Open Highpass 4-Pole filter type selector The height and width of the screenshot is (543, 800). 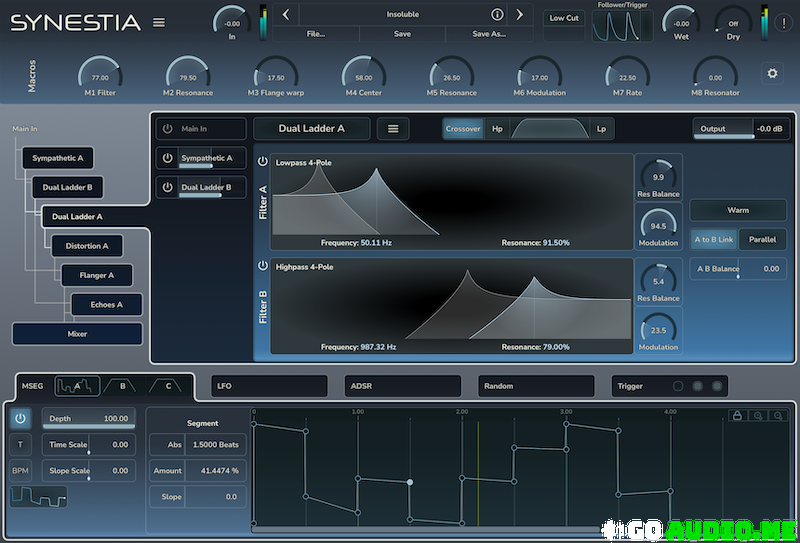[305, 267]
